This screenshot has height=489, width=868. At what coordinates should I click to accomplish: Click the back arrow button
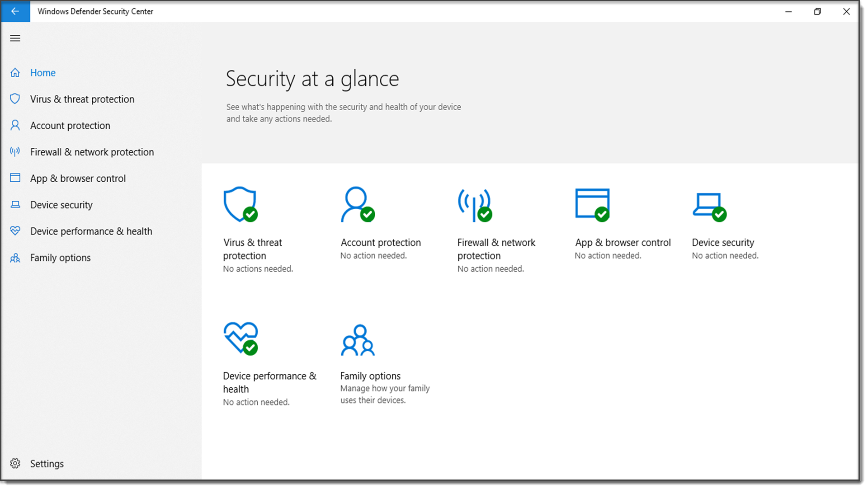pyautogui.click(x=15, y=11)
